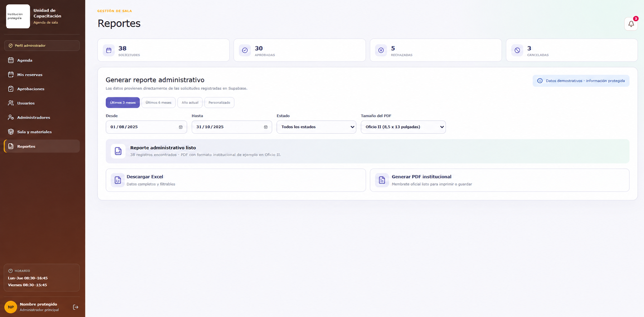Open Sala y materiales menu item
The width and height of the screenshot is (644, 317).
point(42,132)
